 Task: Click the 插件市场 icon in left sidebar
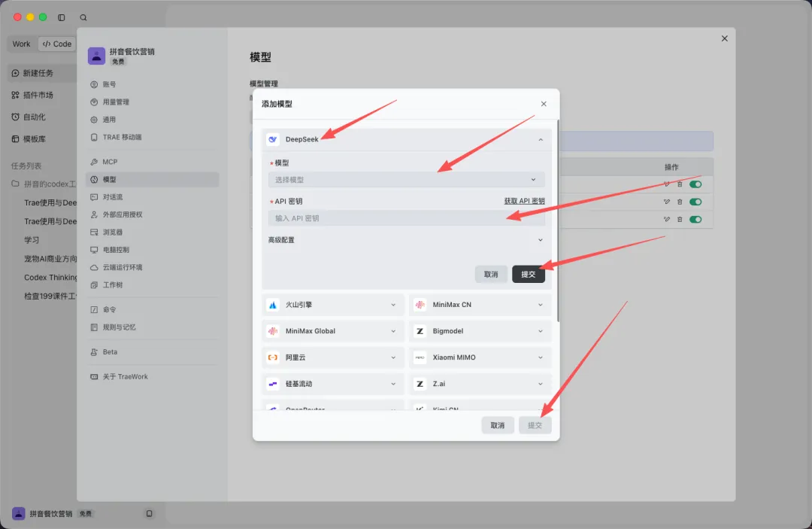coord(16,95)
